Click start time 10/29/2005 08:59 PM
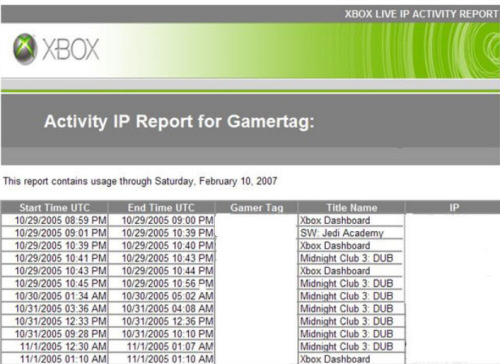 [x=55, y=220]
